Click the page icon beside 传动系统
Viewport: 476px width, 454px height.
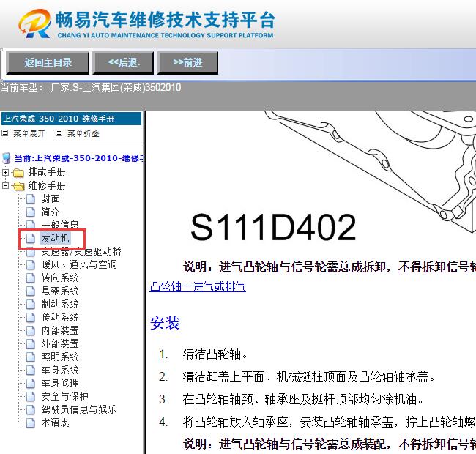(x=30, y=318)
